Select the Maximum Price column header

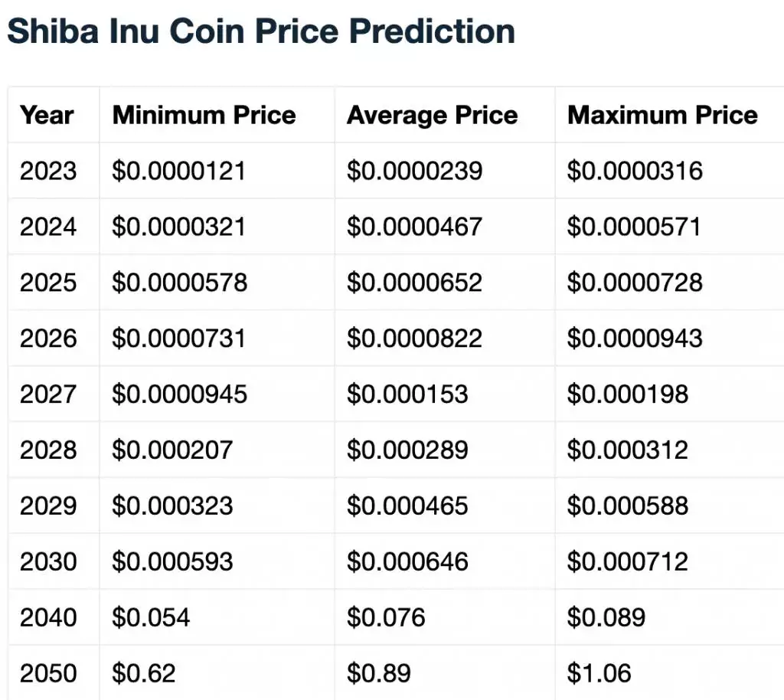click(x=662, y=115)
